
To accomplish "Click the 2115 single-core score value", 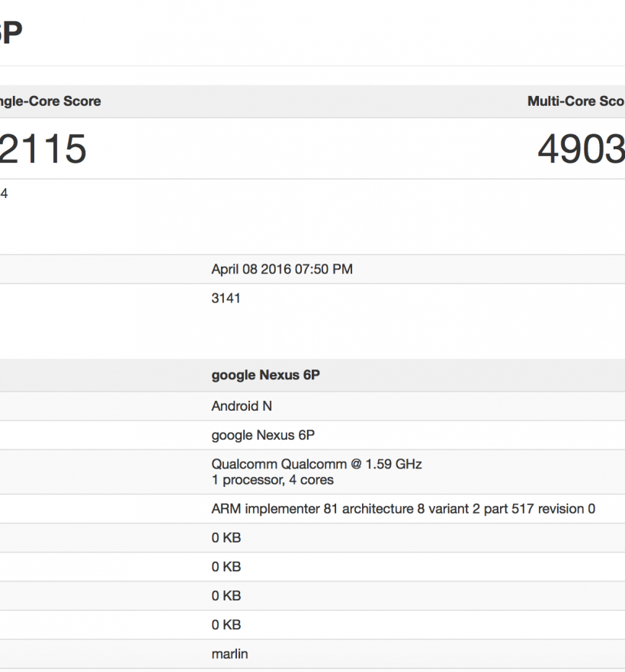I will (43, 149).
